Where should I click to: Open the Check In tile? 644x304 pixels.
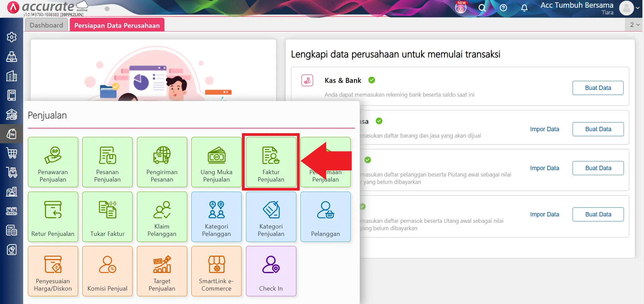coord(271,271)
